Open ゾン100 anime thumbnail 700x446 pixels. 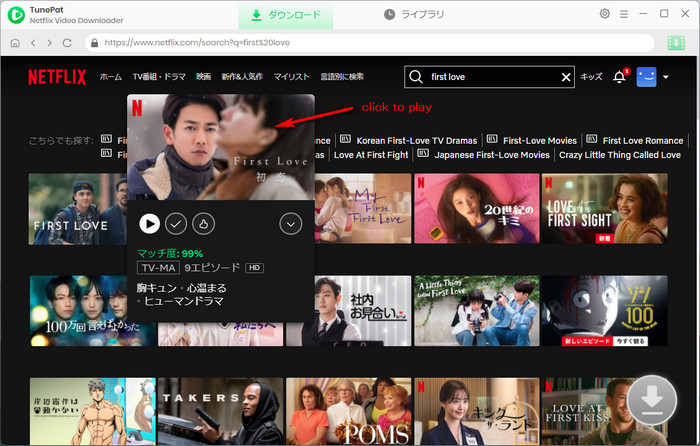pos(605,311)
